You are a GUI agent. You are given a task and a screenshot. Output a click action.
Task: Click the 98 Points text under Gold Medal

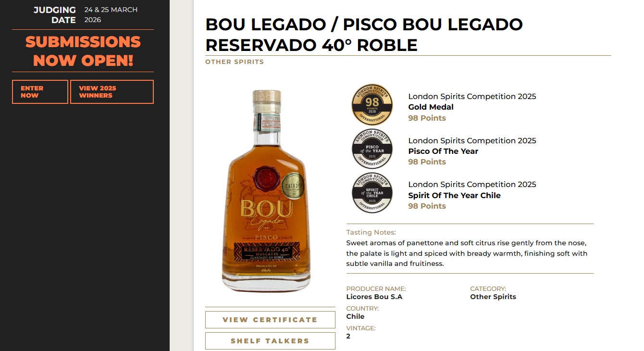coord(427,118)
